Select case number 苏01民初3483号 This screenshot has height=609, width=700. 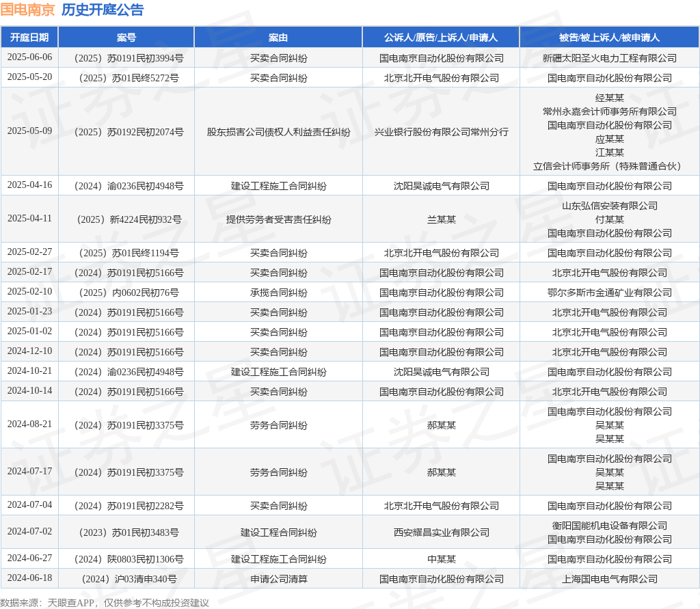coord(129,532)
